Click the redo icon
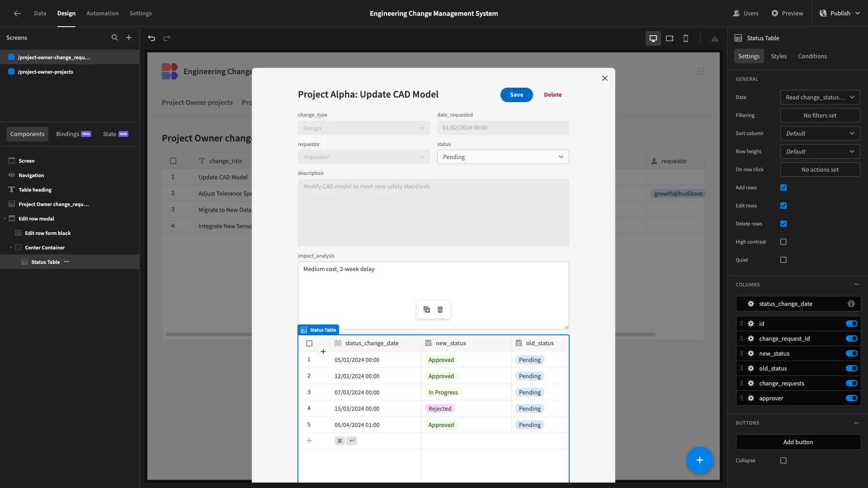Image resolution: width=868 pixels, height=488 pixels. [x=167, y=38]
